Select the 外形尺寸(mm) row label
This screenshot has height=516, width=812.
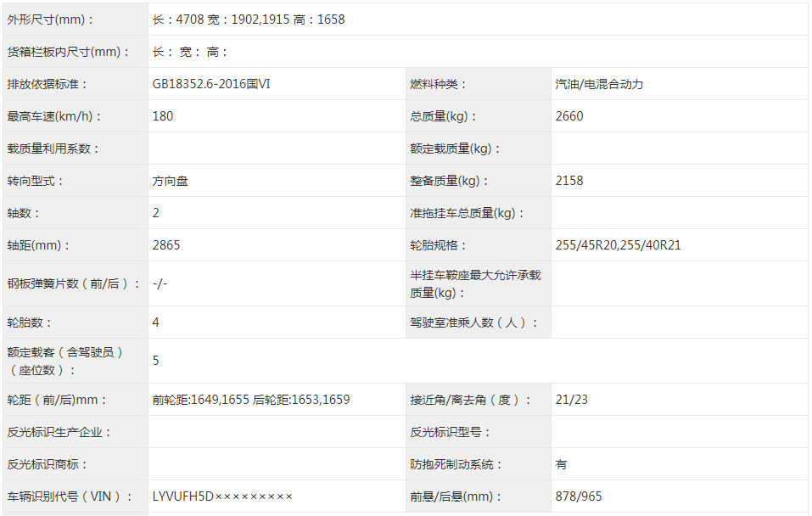(x=49, y=20)
